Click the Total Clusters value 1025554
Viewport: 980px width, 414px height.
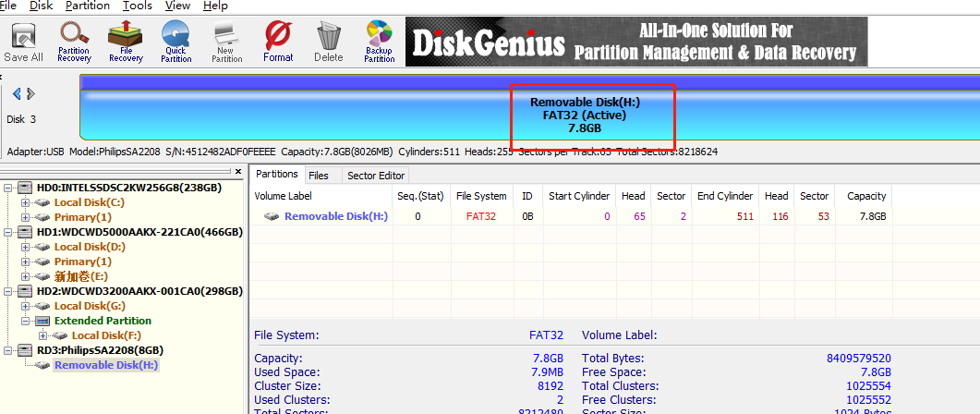point(869,386)
